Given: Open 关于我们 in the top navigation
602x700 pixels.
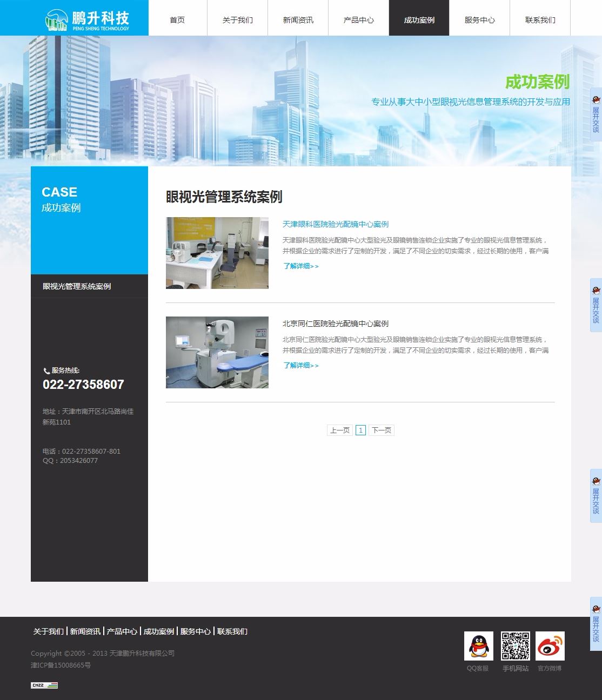Looking at the screenshot, I should (x=238, y=20).
